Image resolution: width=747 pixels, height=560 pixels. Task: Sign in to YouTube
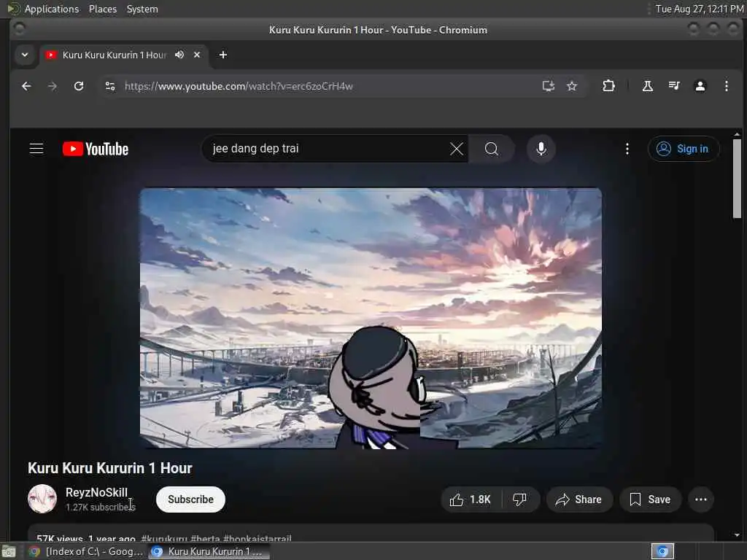683,149
